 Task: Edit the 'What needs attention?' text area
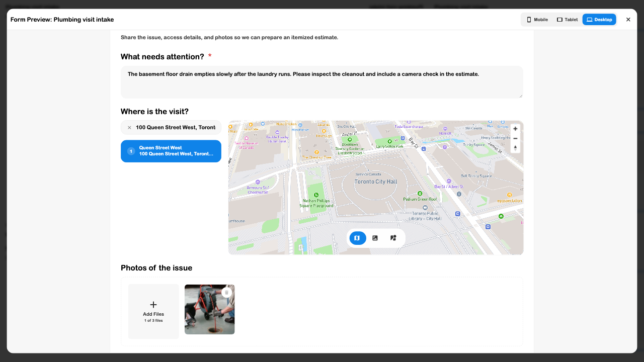(x=321, y=82)
